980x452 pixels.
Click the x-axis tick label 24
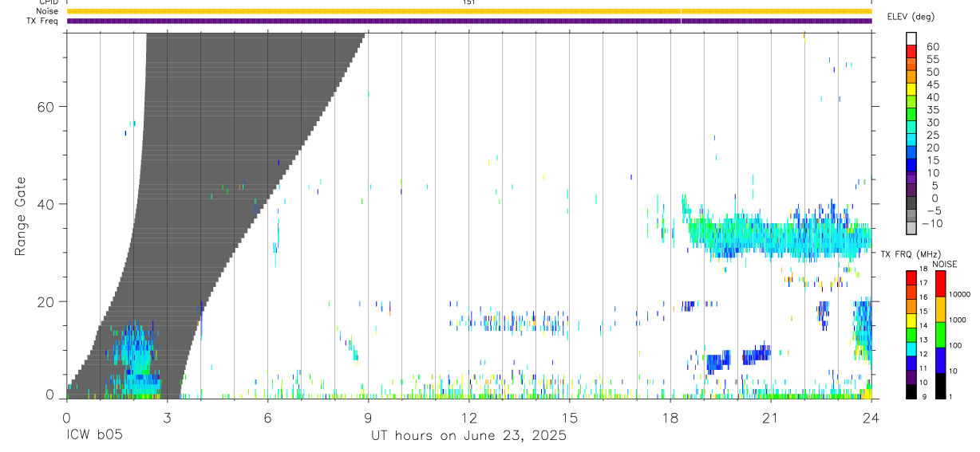[871, 419]
